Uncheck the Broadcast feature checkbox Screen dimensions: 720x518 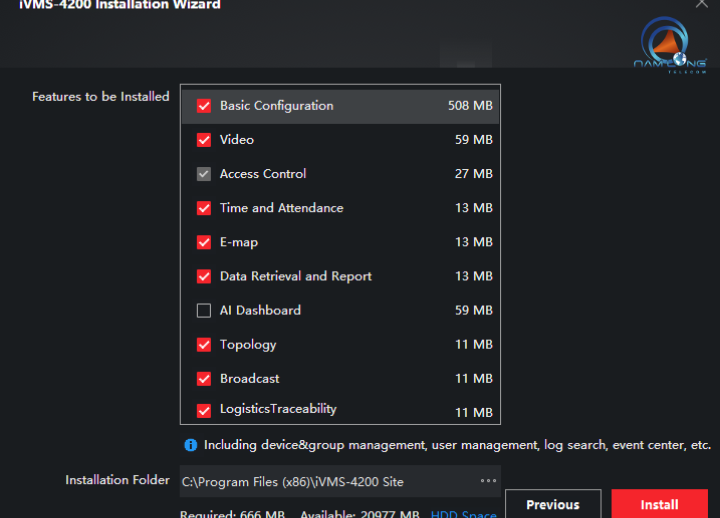(204, 379)
